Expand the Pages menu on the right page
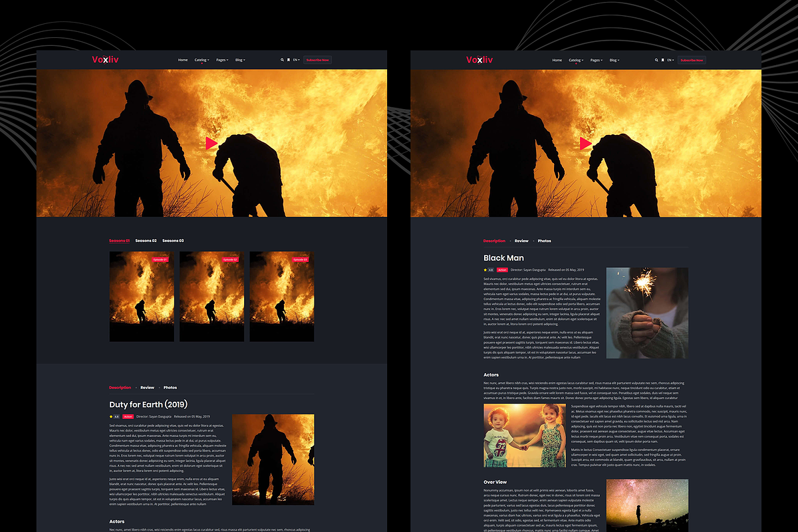The height and width of the screenshot is (532, 798). coord(597,60)
